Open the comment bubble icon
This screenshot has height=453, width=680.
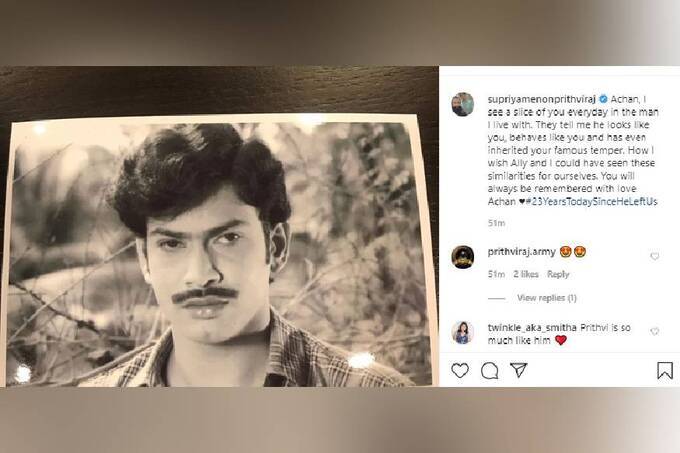(x=489, y=370)
